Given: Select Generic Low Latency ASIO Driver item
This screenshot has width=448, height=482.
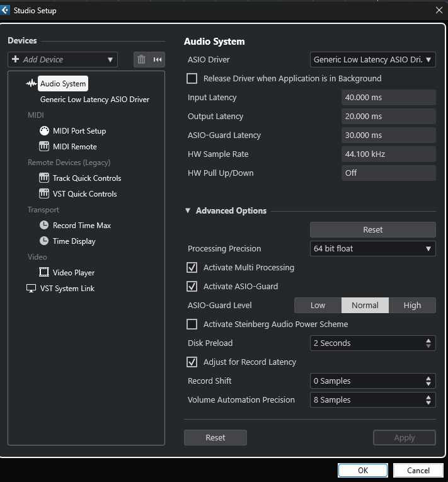Looking at the screenshot, I should click(95, 100).
